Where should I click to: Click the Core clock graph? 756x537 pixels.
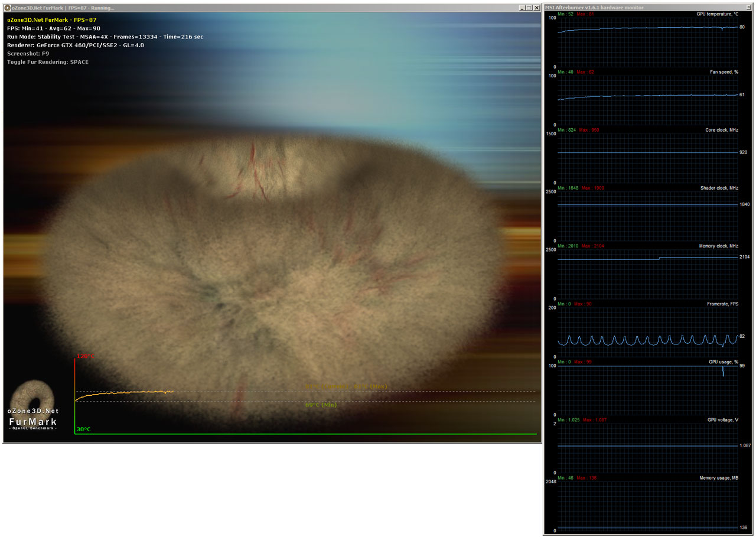click(647, 158)
